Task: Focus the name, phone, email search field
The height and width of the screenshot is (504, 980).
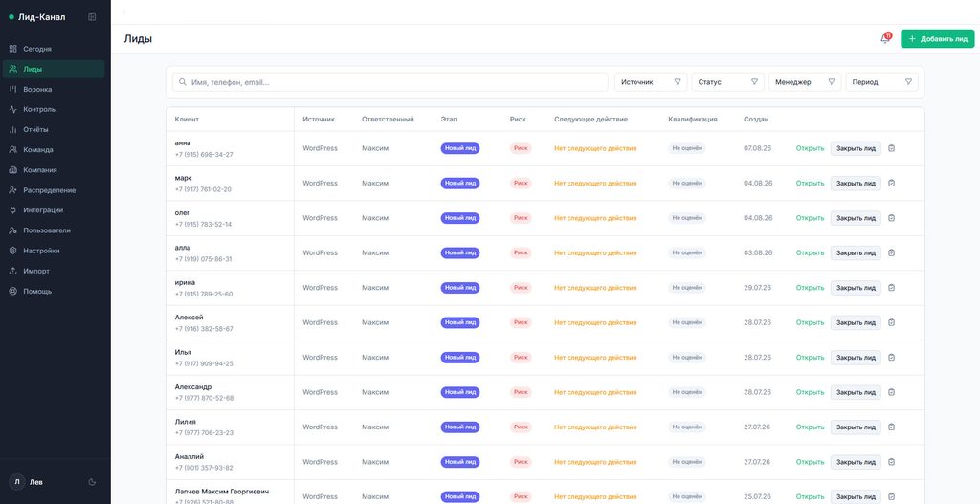Action: click(x=390, y=82)
